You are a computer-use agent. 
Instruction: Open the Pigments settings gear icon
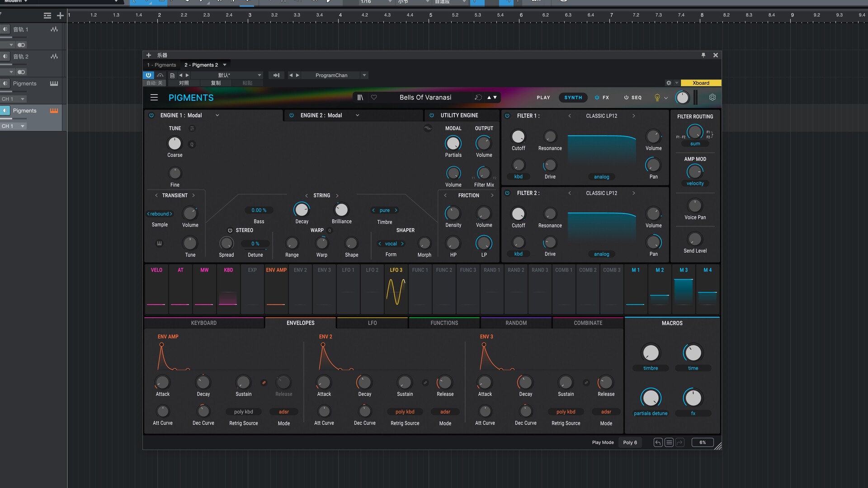click(x=712, y=98)
